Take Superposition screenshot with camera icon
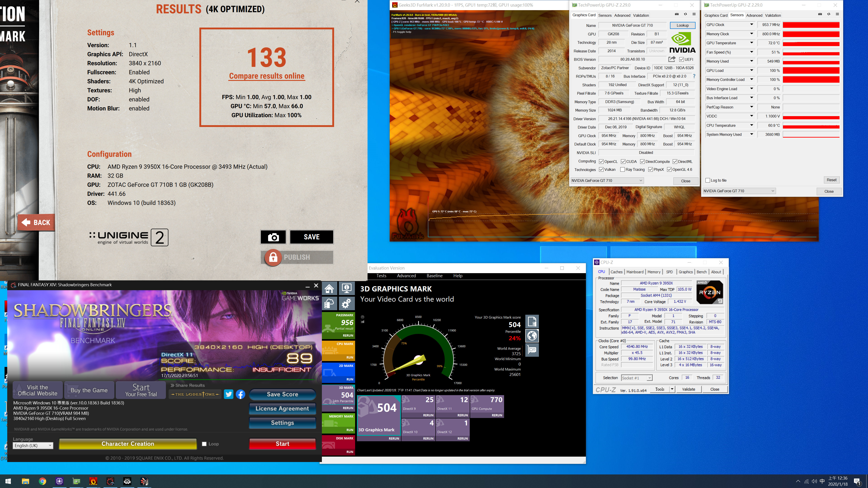The image size is (868, 488). tap(273, 237)
